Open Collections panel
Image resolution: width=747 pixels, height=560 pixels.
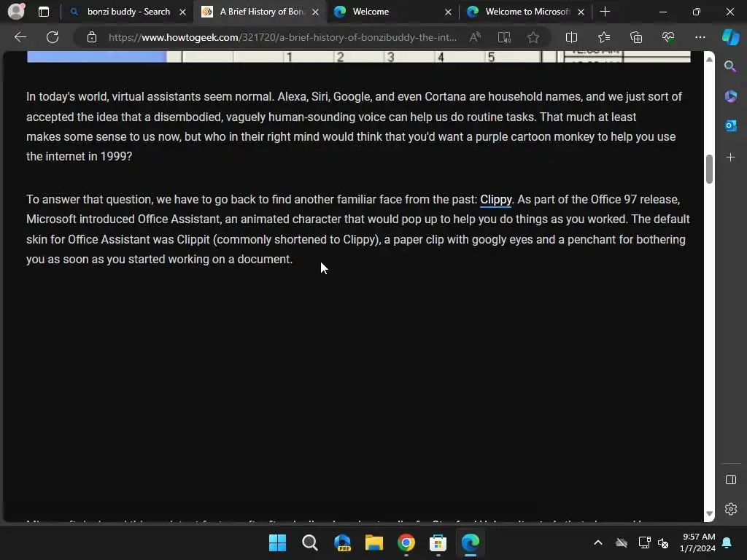click(x=636, y=37)
